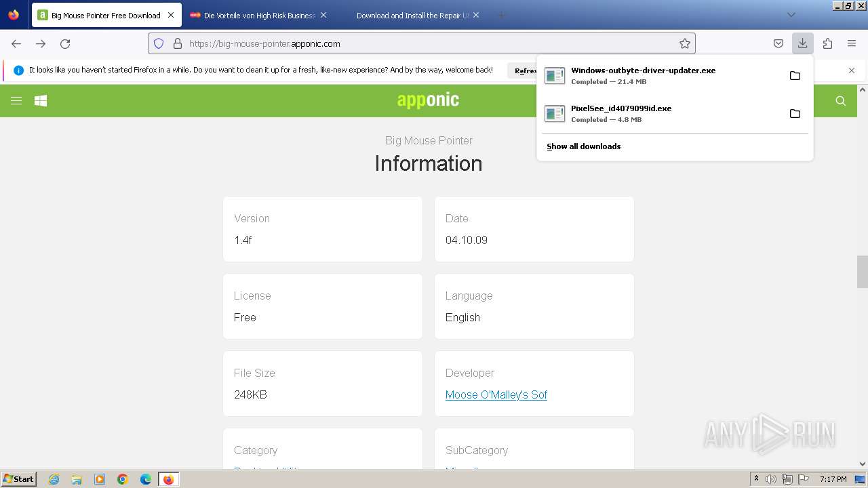View site security padlock details

click(x=178, y=43)
